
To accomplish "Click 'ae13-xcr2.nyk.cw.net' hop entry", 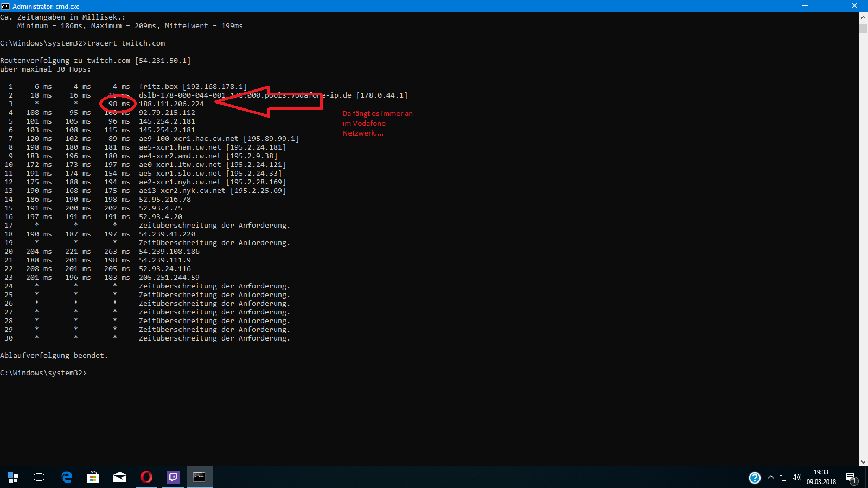I will pos(212,191).
